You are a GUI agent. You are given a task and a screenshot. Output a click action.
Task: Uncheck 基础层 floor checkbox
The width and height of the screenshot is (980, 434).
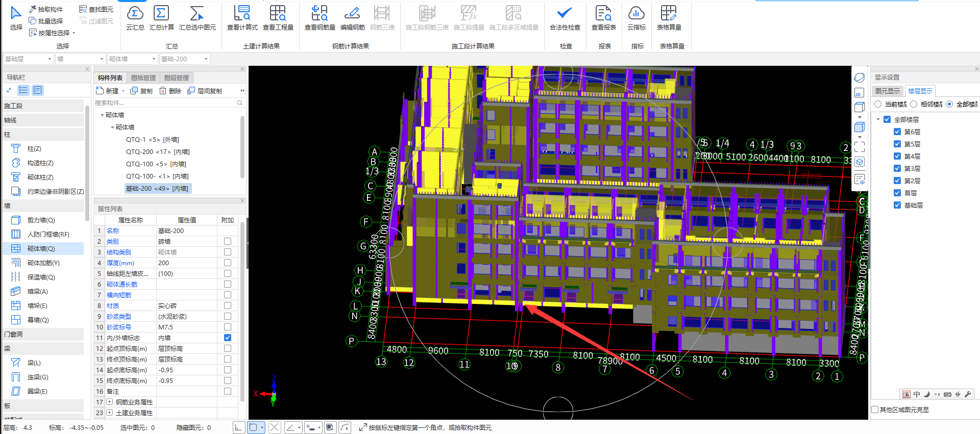(x=897, y=205)
